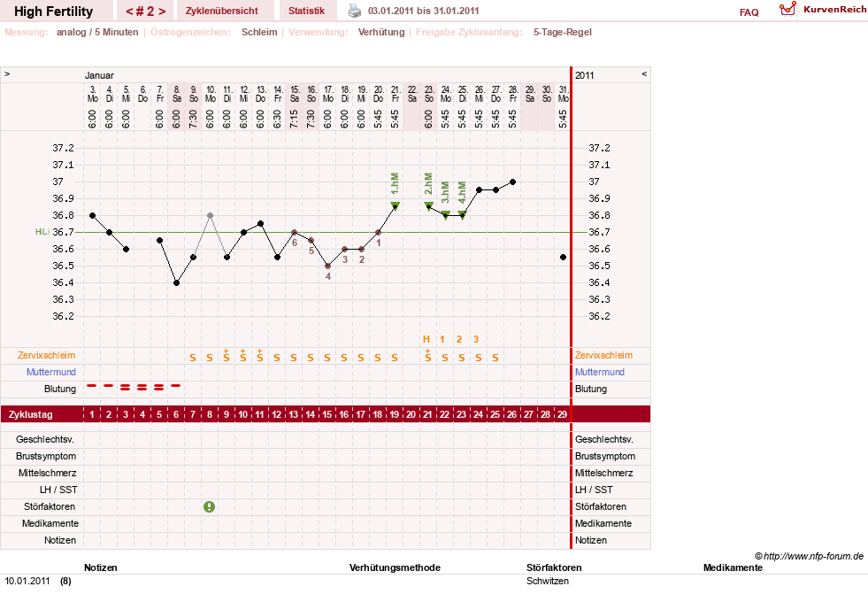
Task: Click the S+ mucus entry on day 9
Action: pyautogui.click(x=227, y=356)
